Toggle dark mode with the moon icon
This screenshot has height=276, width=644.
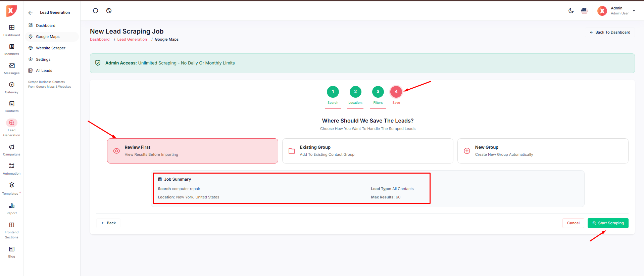tap(571, 11)
